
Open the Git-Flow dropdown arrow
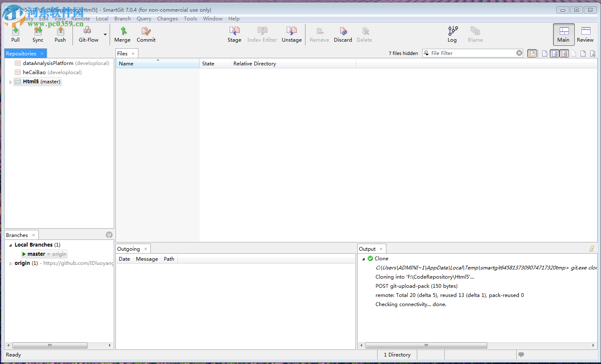pos(105,35)
